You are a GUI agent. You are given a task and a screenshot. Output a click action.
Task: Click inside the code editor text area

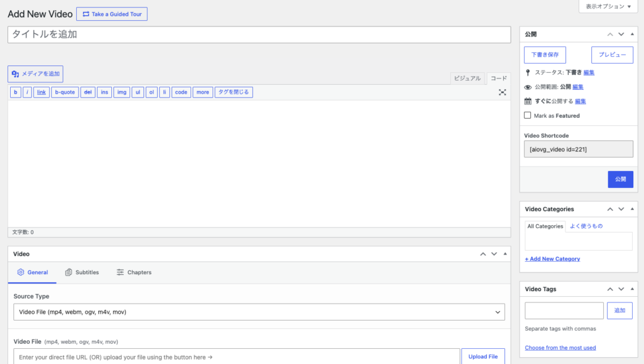tap(259, 163)
